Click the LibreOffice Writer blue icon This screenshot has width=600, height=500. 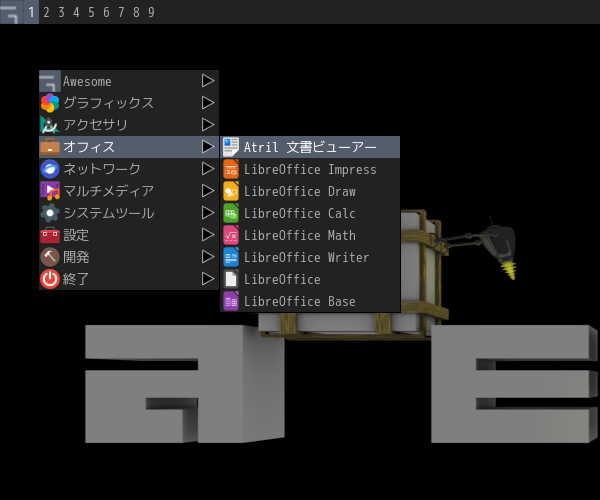(231, 257)
